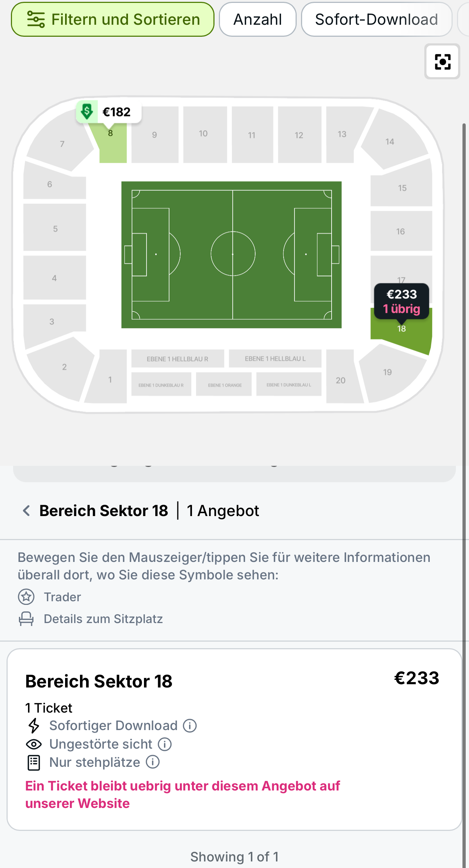Click the €182 price label on map
This screenshot has height=868, width=469.
(x=116, y=112)
